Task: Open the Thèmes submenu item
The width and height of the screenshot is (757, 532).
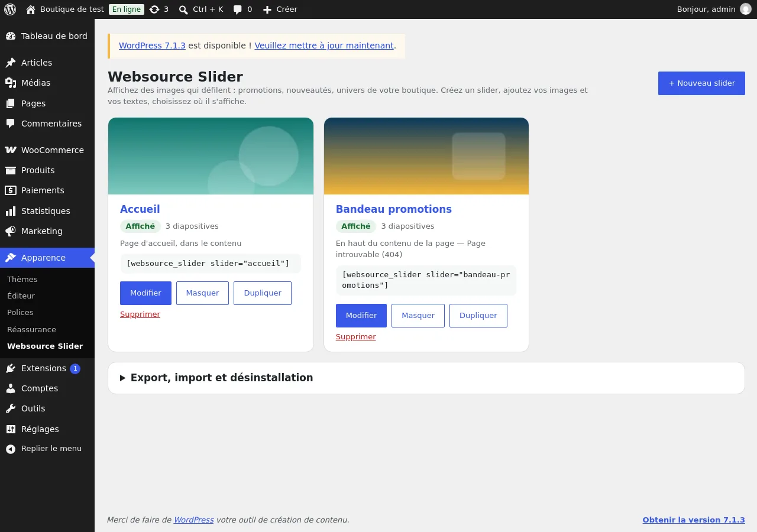Action: 22,279
